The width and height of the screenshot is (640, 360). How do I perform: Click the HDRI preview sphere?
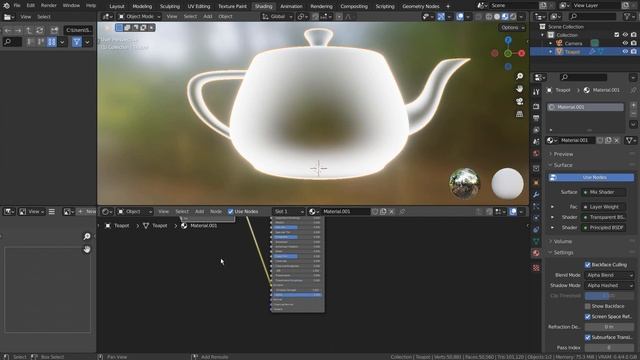pos(464,183)
